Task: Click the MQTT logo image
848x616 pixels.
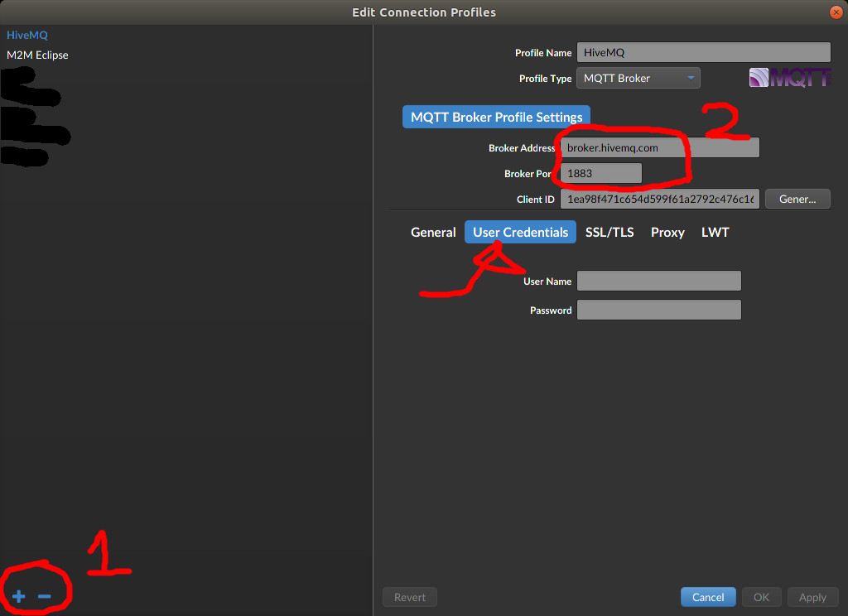Action: coord(790,78)
